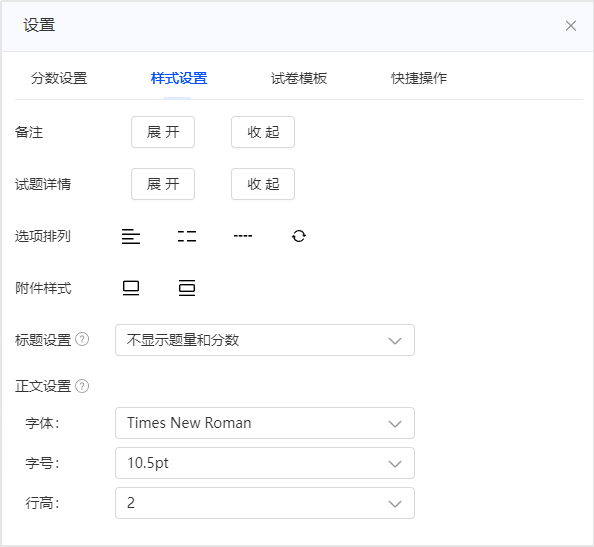Select the first attachment style icon
The height and width of the screenshot is (547, 594).
click(x=131, y=288)
